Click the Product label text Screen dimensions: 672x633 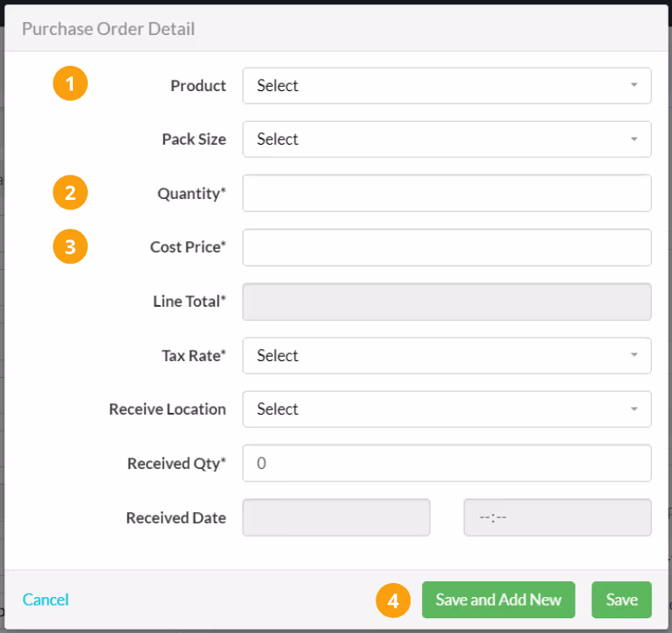click(198, 86)
